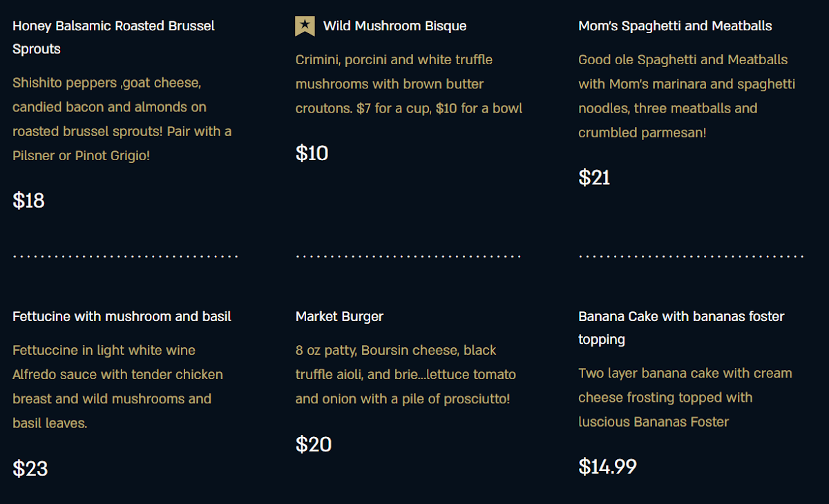Screen dimensions: 829x504
Task: Click the Fettuccine in white wine Alfredo description
Action: (x=117, y=387)
